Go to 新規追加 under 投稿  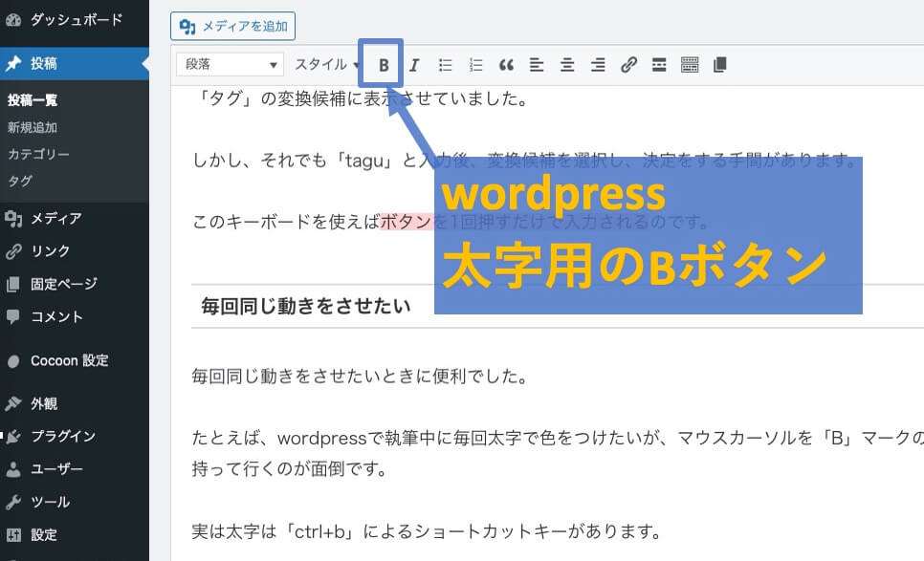click(33, 127)
